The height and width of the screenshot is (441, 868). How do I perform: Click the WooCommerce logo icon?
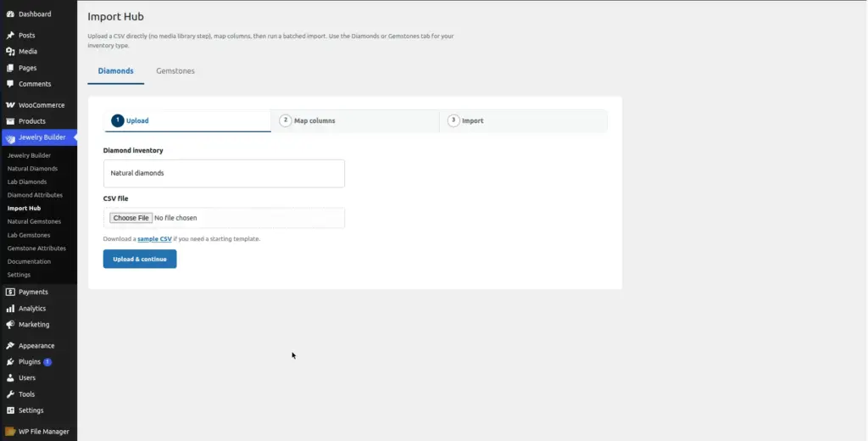click(10, 104)
